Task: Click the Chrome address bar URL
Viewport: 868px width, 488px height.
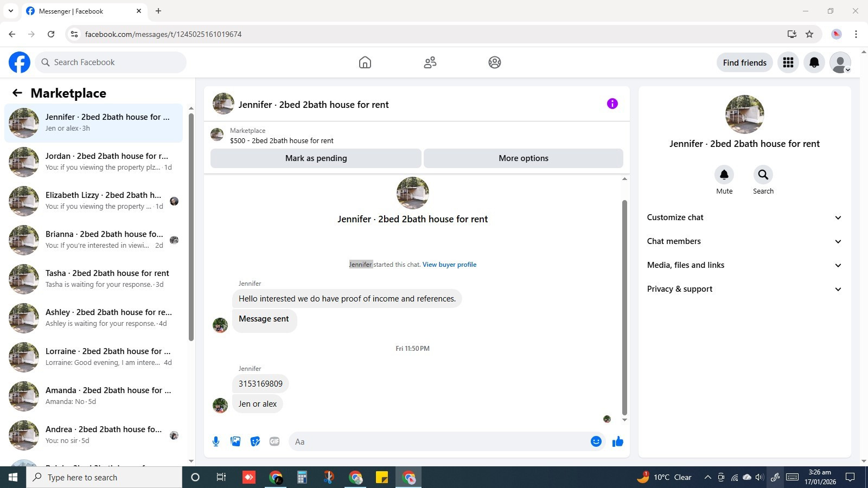Action: point(163,34)
